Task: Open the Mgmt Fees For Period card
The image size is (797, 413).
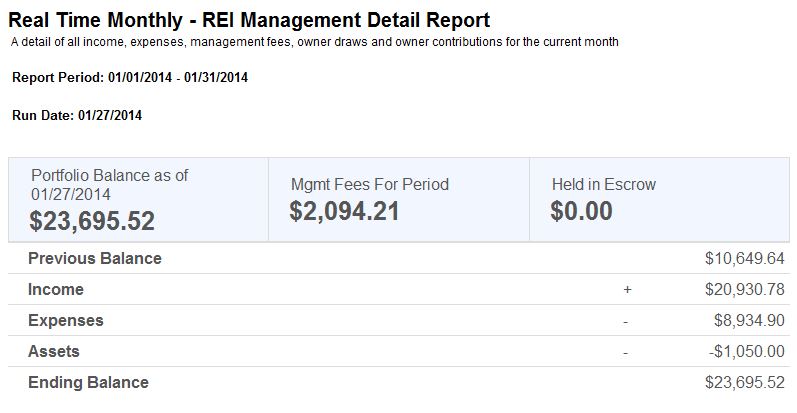Action: 399,200
